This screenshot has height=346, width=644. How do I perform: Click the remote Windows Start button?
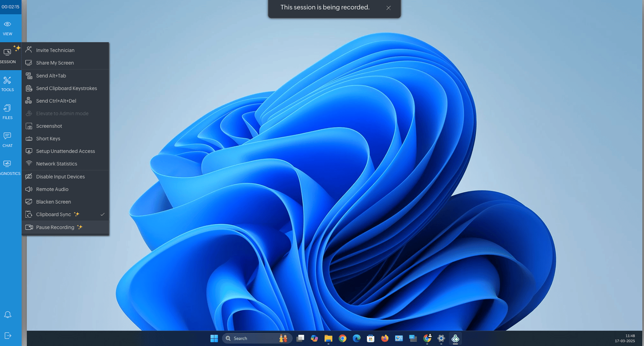(x=214, y=338)
